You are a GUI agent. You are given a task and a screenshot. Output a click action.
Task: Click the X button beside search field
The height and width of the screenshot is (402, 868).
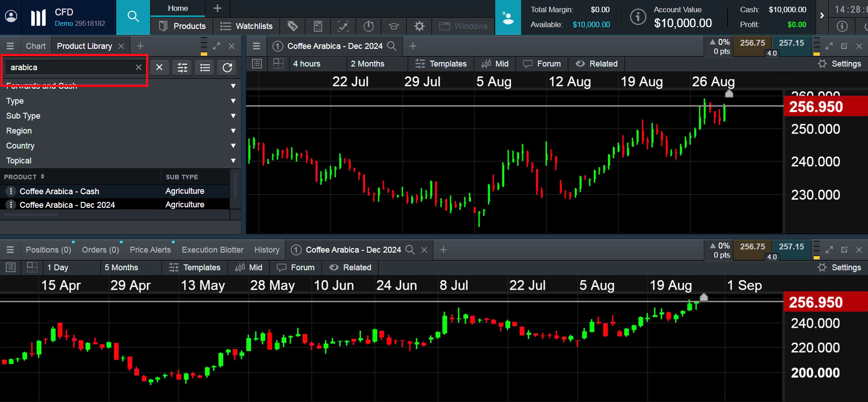tap(159, 67)
